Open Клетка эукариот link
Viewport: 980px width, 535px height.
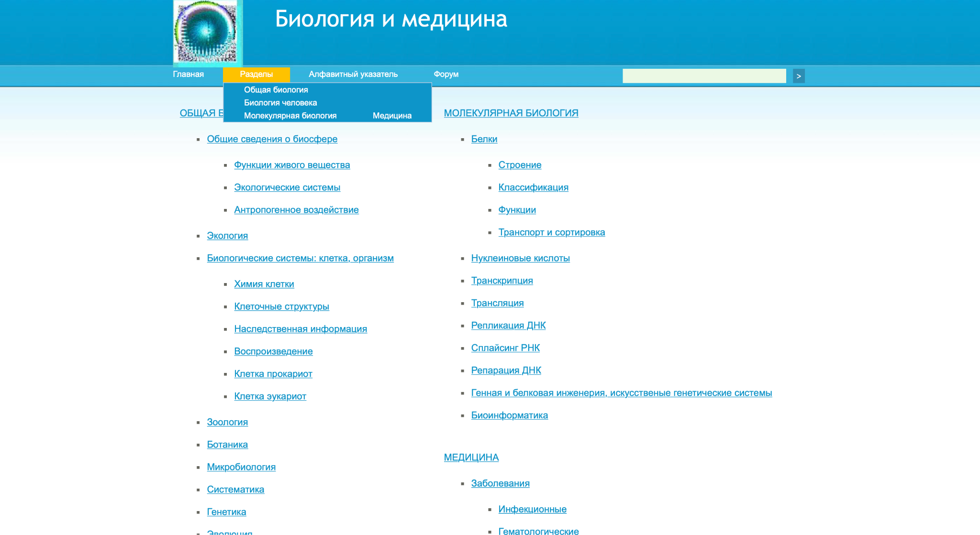tap(270, 396)
